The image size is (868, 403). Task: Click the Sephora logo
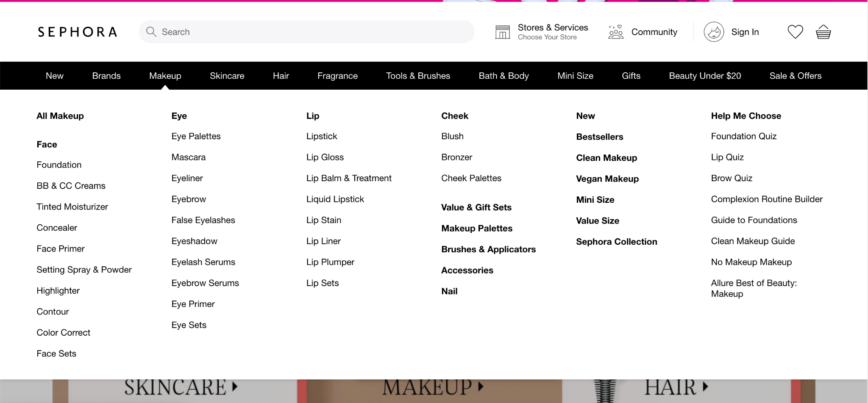tap(77, 32)
